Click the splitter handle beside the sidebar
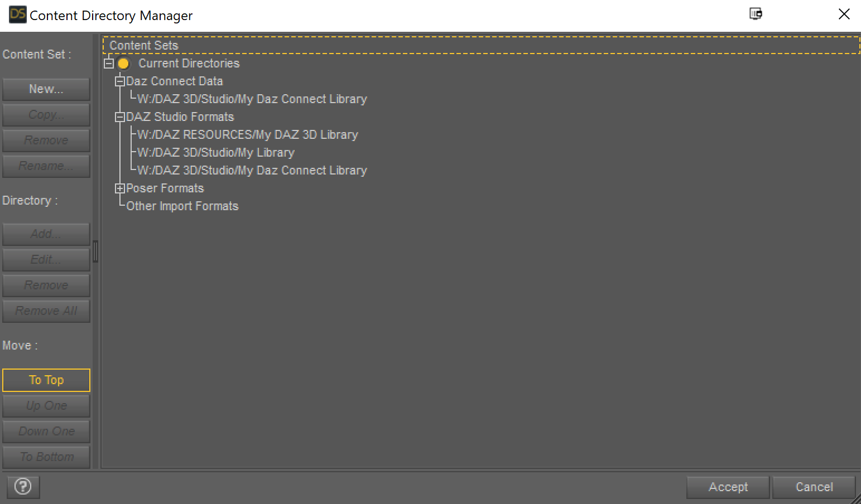 click(95, 251)
